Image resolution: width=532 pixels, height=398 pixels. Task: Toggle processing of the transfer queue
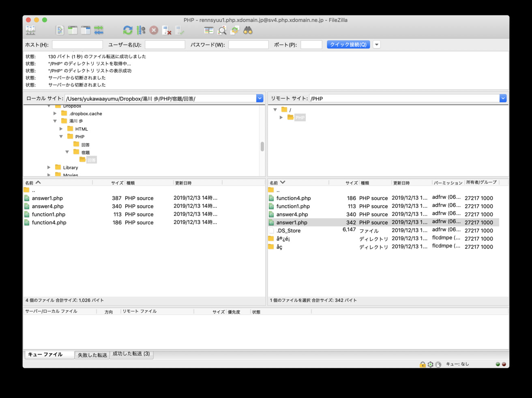point(140,30)
